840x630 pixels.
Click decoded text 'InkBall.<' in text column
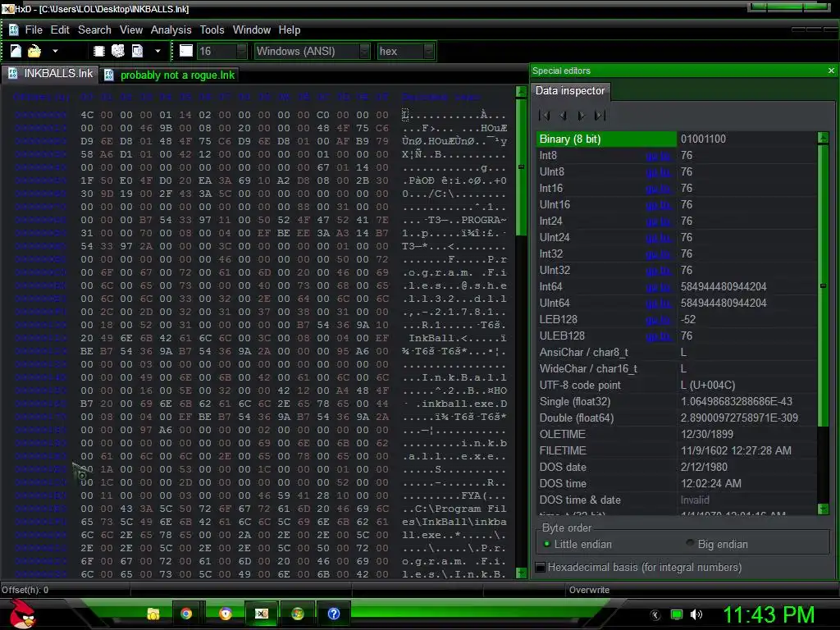(x=438, y=339)
